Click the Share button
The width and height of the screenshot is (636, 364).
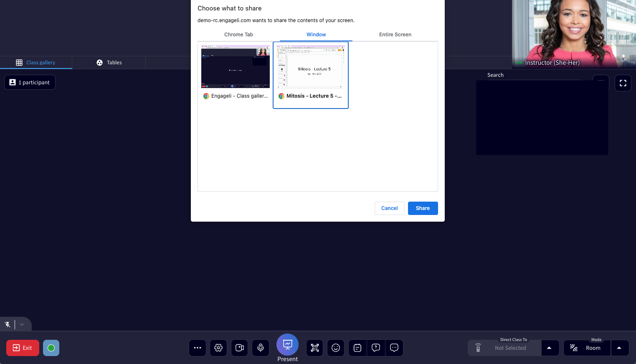423,208
